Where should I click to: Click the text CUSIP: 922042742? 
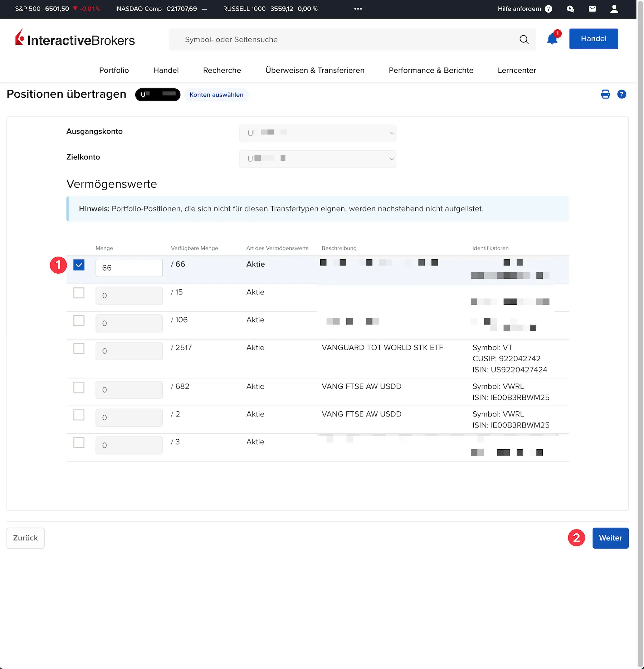click(x=506, y=358)
